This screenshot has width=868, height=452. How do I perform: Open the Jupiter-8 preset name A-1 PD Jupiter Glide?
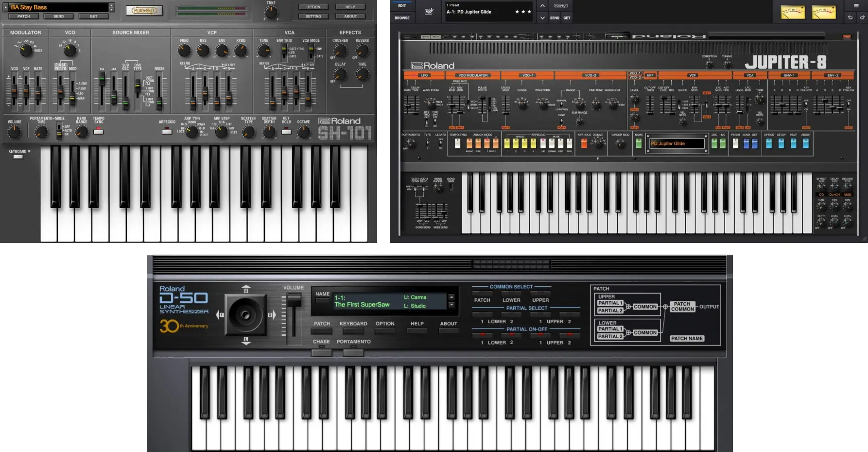(469, 12)
